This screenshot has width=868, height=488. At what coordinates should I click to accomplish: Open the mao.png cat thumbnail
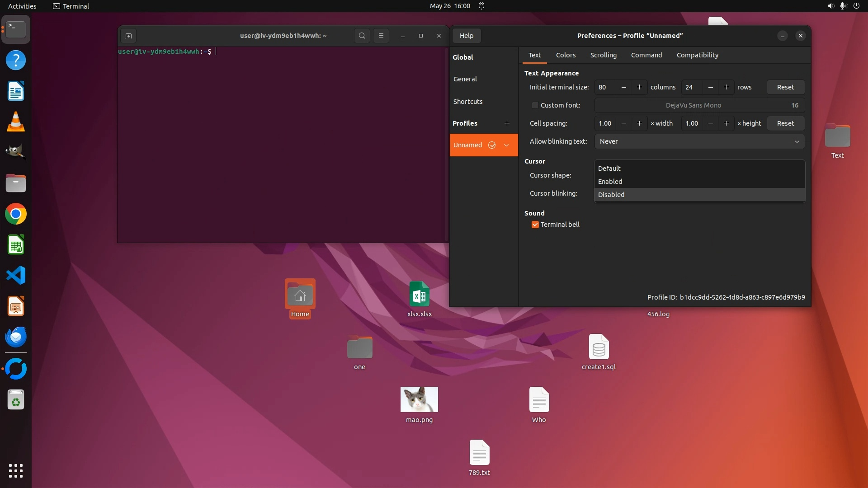point(419,399)
